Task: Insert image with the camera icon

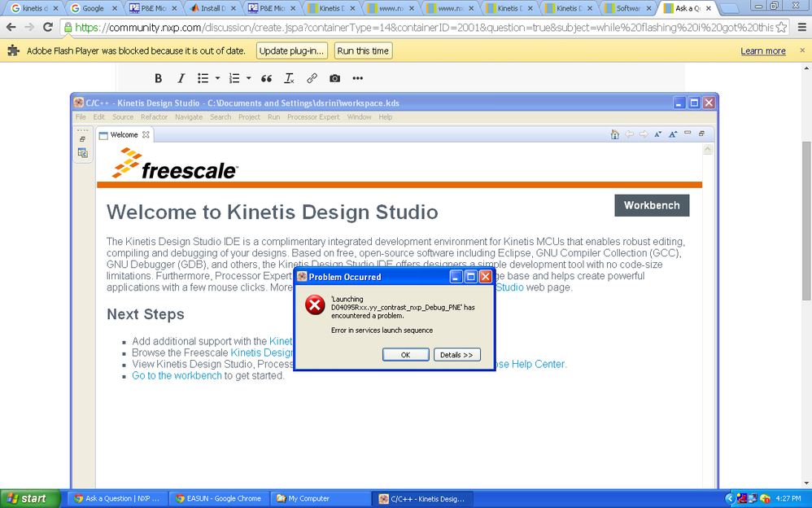Action: click(334, 78)
